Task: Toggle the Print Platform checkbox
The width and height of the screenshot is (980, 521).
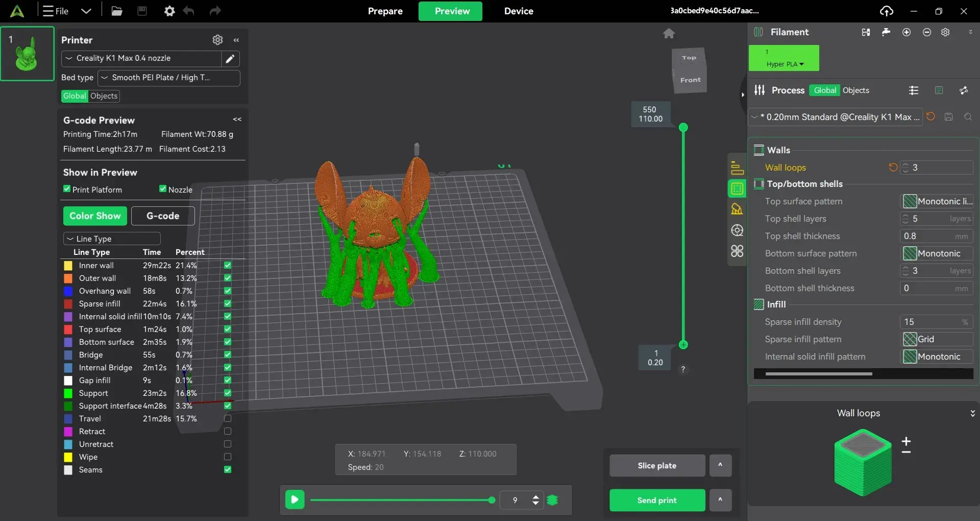Action: tap(67, 189)
